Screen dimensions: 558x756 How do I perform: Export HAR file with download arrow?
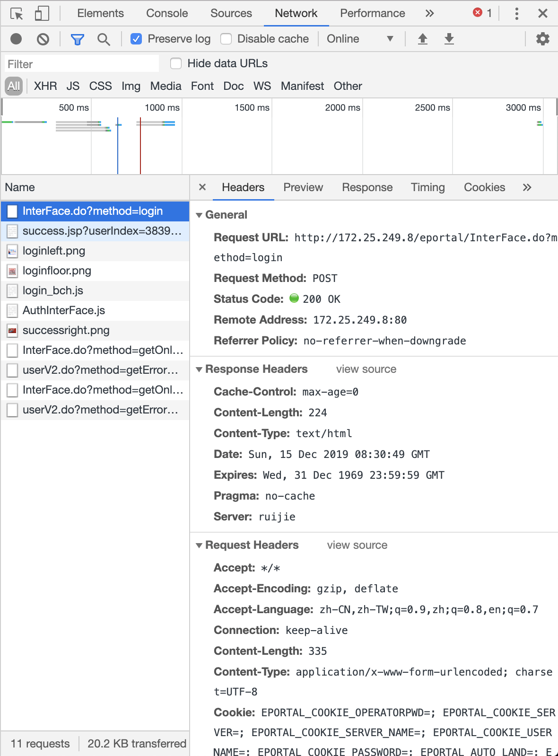(x=449, y=39)
